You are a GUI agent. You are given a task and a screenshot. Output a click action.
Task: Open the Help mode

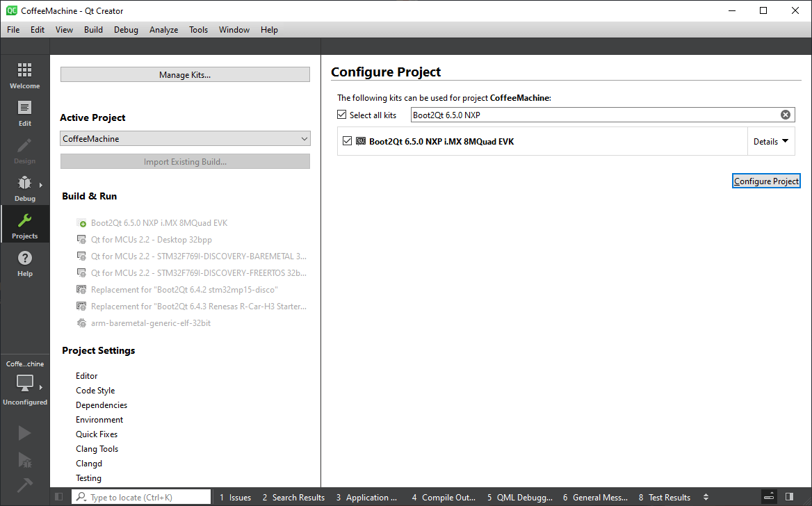[24, 263]
